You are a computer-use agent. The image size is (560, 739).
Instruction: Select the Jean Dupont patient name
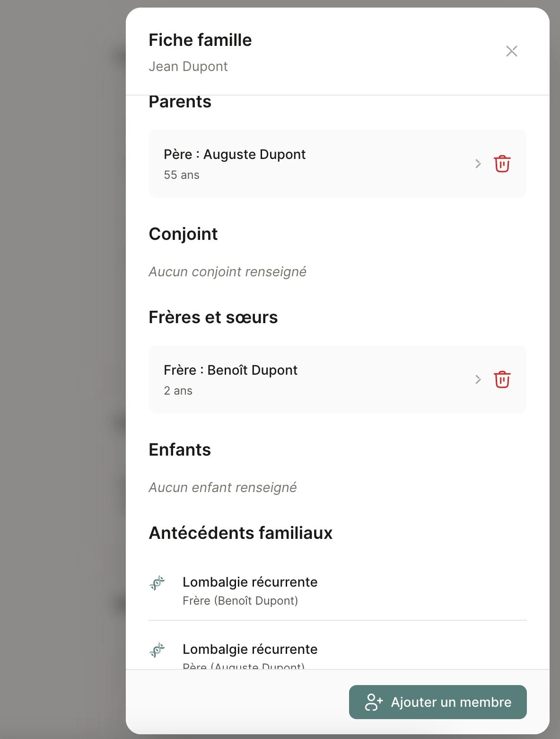pos(188,66)
